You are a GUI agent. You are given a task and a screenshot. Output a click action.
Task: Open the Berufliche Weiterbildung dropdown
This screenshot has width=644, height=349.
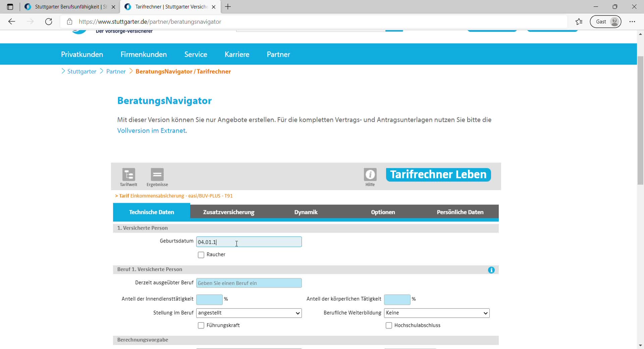pos(436,313)
